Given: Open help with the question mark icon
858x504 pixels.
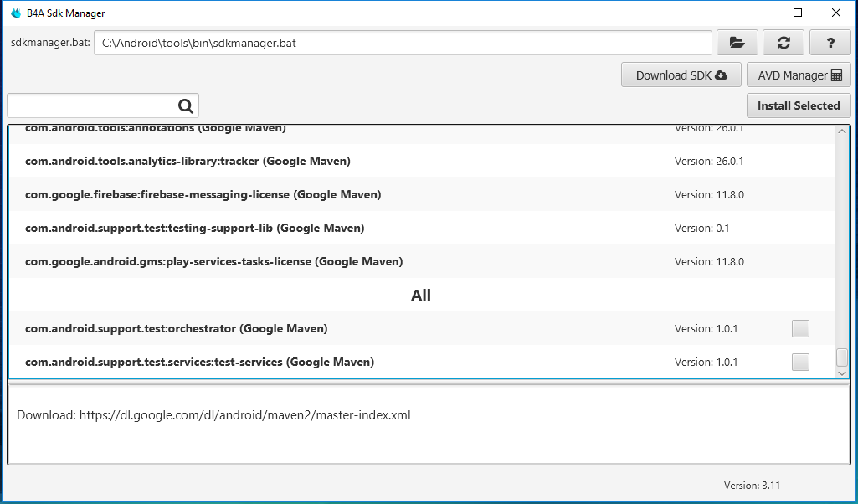Looking at the screenshot, I should pos(830,43).
